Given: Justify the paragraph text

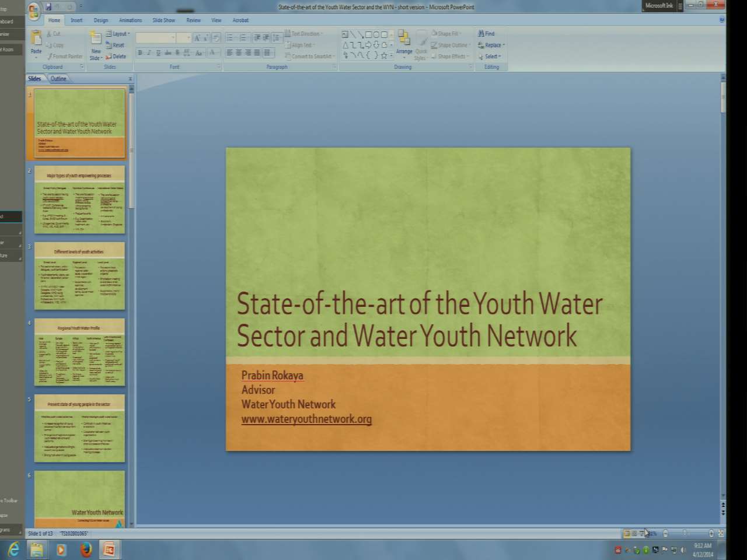Looking at the screenshot, I should click(257, 52).
